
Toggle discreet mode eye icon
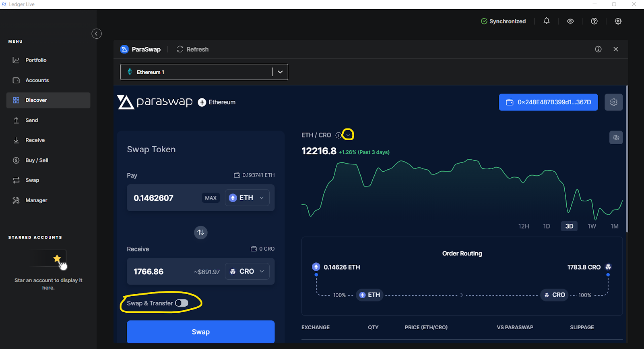570,21
